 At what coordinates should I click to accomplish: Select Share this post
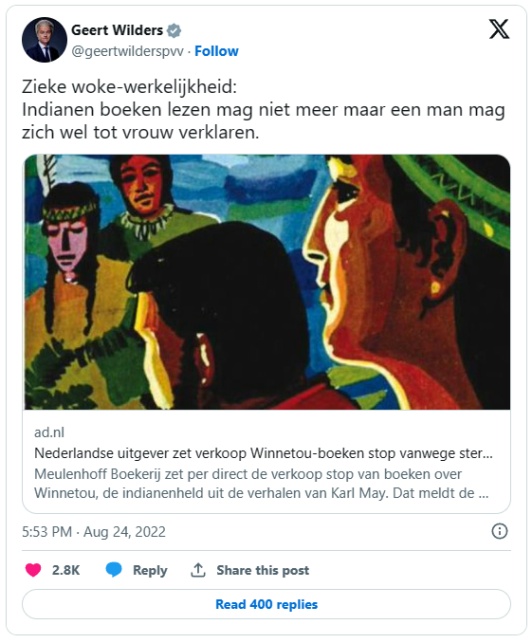(x=263, y=570)
